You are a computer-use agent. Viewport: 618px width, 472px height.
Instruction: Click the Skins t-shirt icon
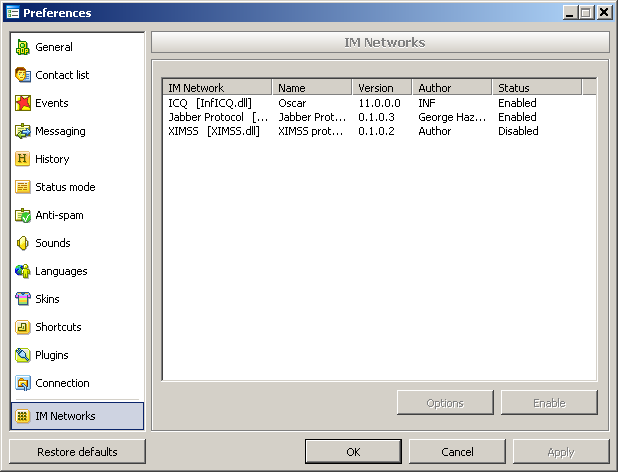(x=22, y=299)
